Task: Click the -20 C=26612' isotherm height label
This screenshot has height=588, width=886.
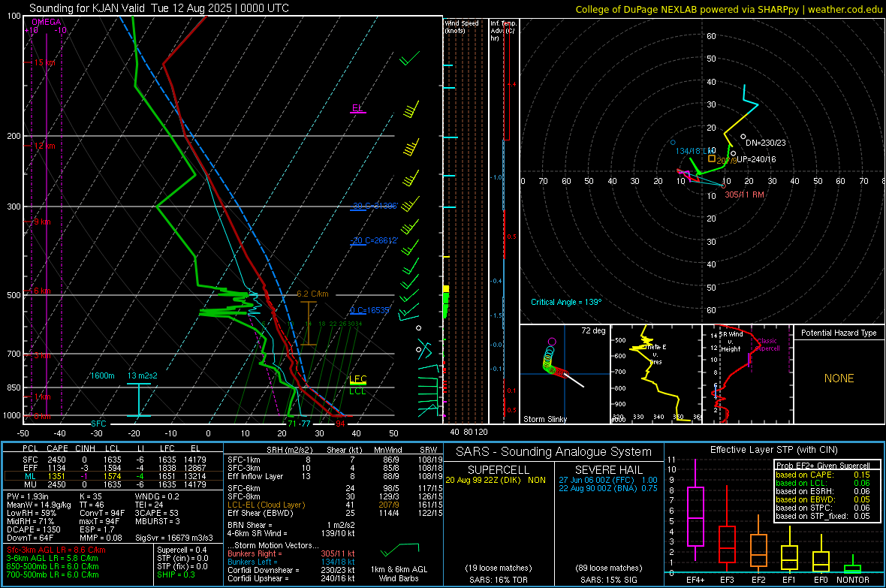Action: coord(374,240)
